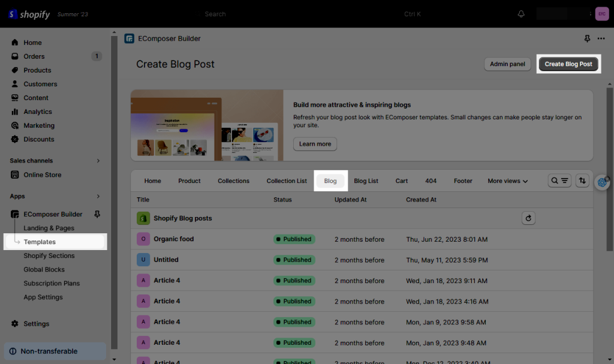Open the 'Untitled' blog post
This screenshot has width=614, height=364.
tap(166, 260)
